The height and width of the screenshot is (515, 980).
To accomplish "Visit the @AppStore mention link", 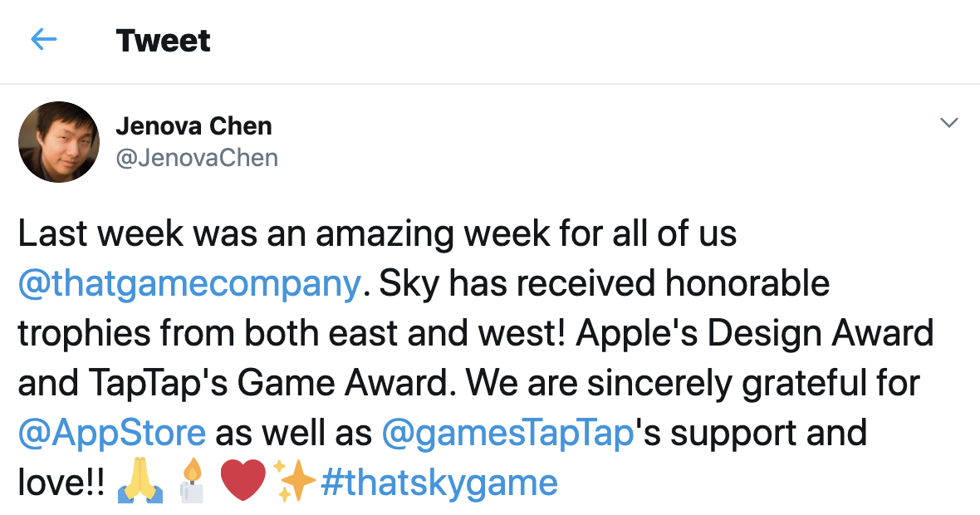I will tap(111, 433).
